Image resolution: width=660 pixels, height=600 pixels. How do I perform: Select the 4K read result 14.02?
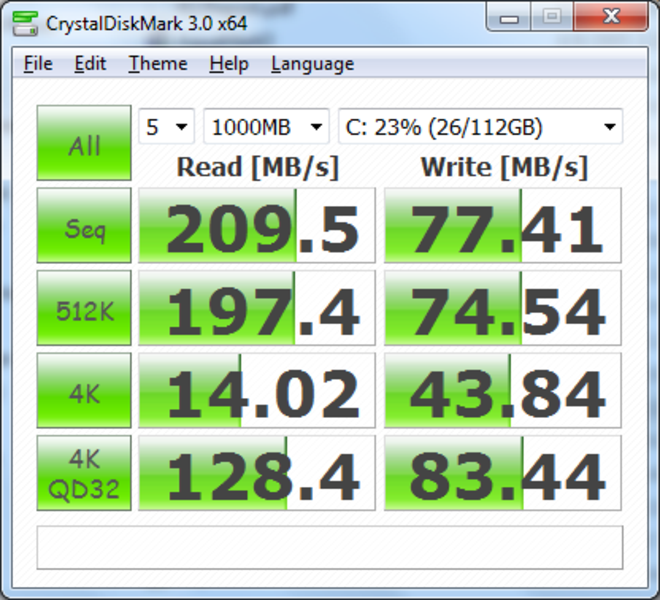coord(257,390)
